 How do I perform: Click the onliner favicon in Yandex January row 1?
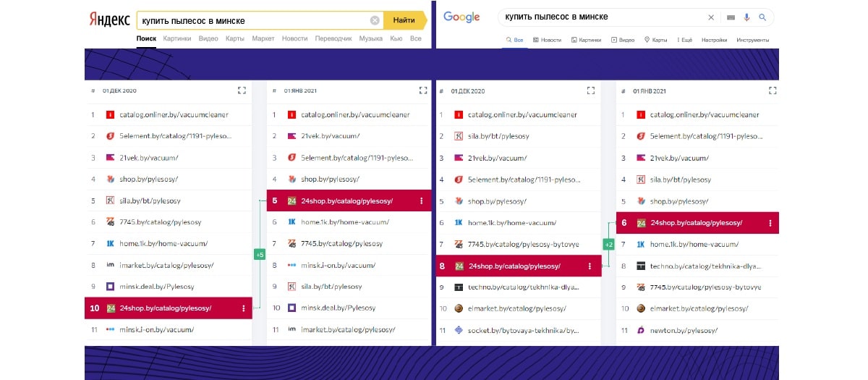(x=292, y=114)
